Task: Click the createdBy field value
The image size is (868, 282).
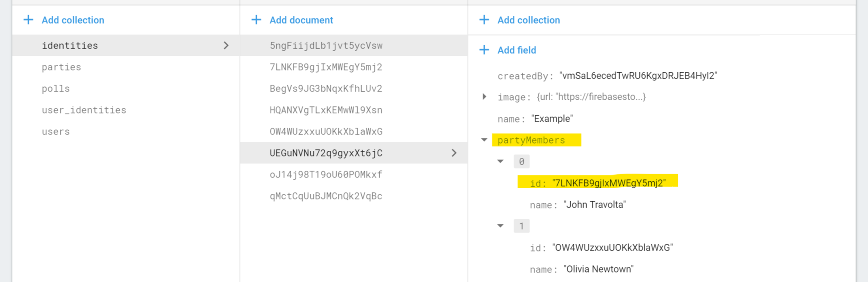Action: pos(638,76)
